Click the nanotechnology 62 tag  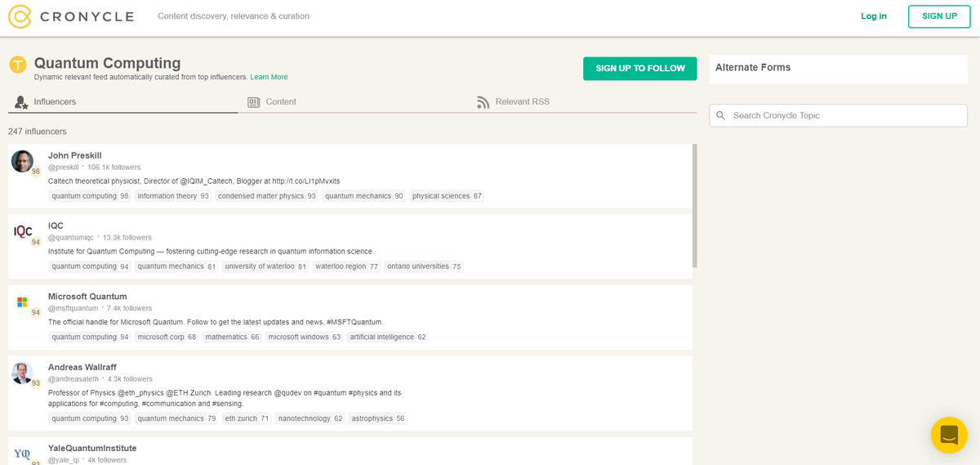click(x=310, y=418)
